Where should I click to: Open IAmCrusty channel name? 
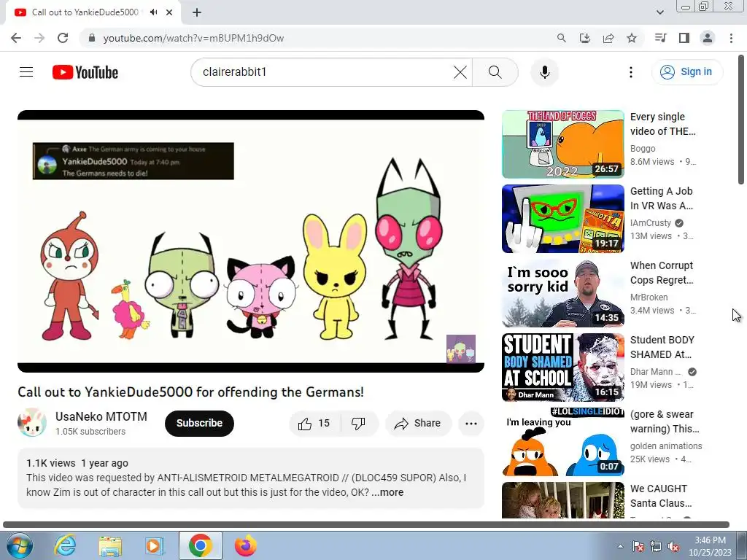pos(651,223)
